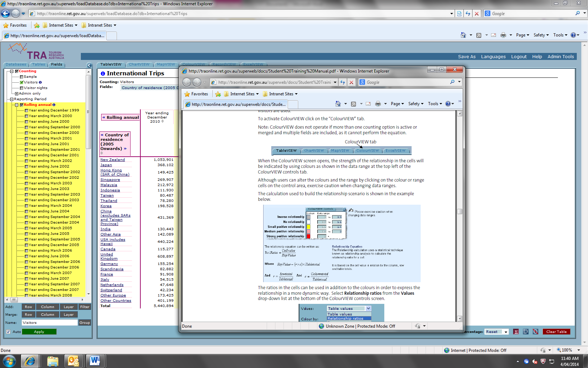Screen dimensions: 588x368
Task: Switch to the MapVIEW tab
Action: pos(166,64)
